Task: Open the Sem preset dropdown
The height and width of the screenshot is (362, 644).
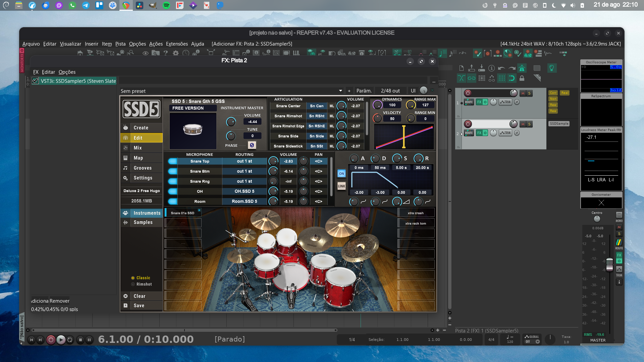Action: tap(340, 91)
